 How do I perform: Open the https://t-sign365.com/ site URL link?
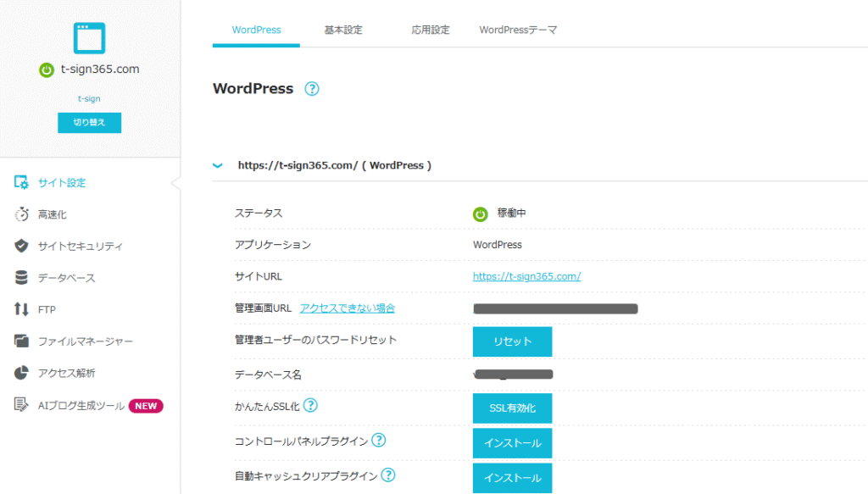(x=527, y=276)
